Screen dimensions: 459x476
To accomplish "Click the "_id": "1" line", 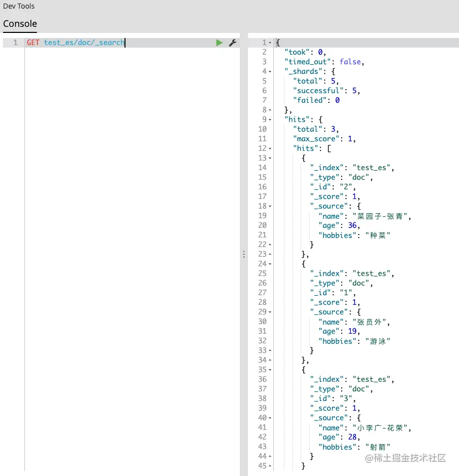I will click(x=333, y=293).
